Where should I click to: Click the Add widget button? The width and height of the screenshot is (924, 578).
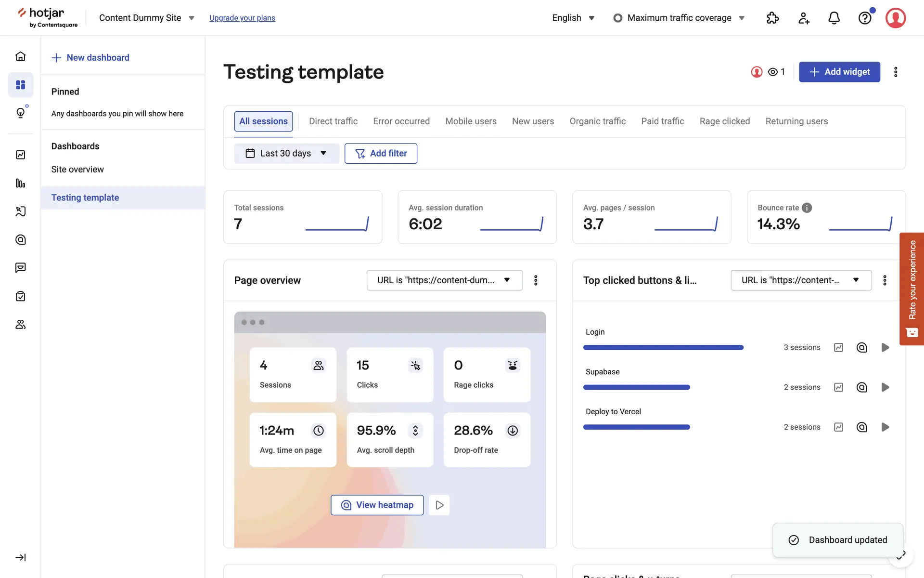coord(839,72)
